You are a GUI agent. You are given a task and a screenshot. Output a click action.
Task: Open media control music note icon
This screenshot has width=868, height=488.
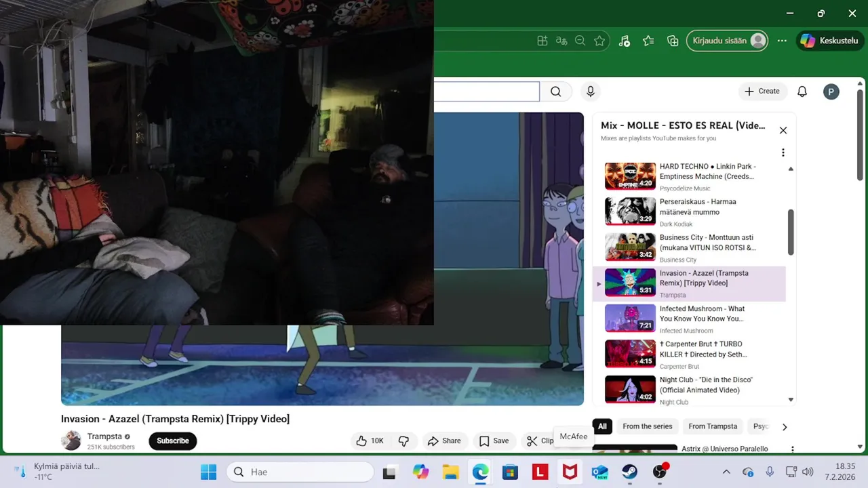click(x=625, y=41)
